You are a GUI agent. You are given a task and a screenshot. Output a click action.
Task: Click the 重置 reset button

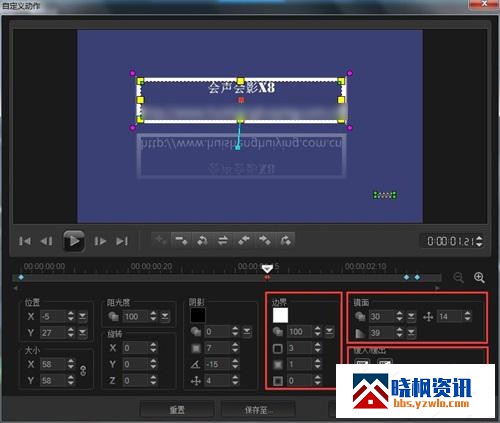click(177, 410)
